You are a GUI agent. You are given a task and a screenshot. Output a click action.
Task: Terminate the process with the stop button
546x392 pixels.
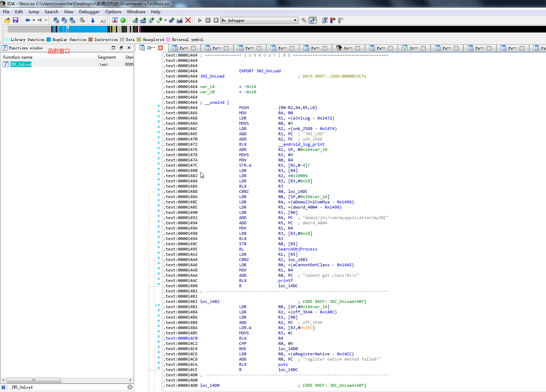coord(216,20)
